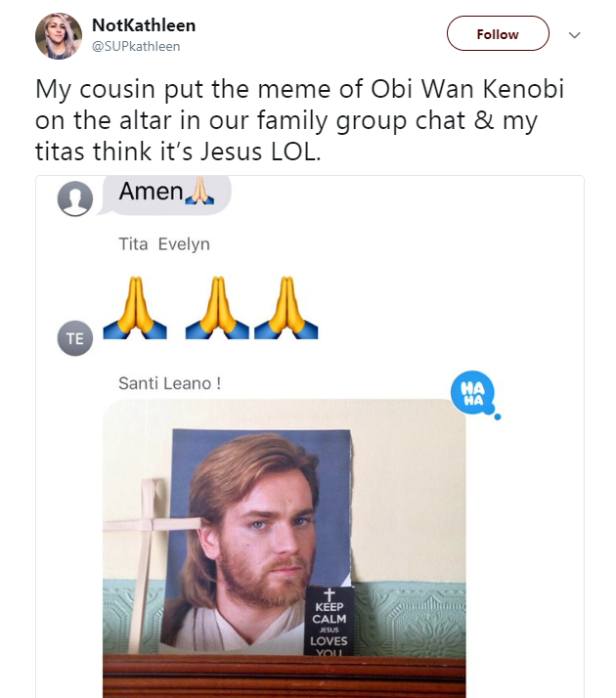Screen dimensions: 616x698
Task: Click the TE initials avatar
Action: (77, 338)
